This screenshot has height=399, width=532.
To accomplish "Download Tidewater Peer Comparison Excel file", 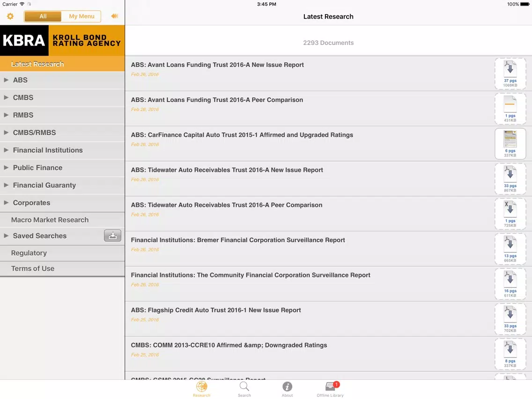I will click(510, 214).
